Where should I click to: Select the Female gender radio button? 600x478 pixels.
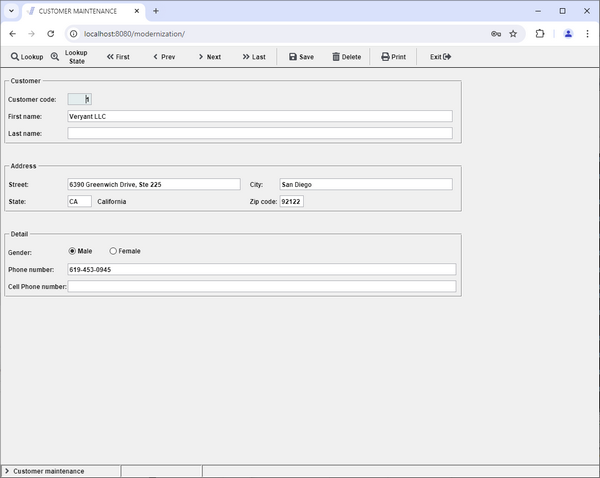[x=113, y=251]
